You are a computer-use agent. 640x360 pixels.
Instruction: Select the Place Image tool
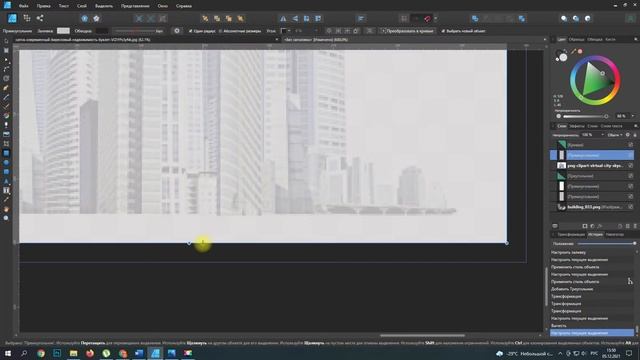click(x=6, y=134)
